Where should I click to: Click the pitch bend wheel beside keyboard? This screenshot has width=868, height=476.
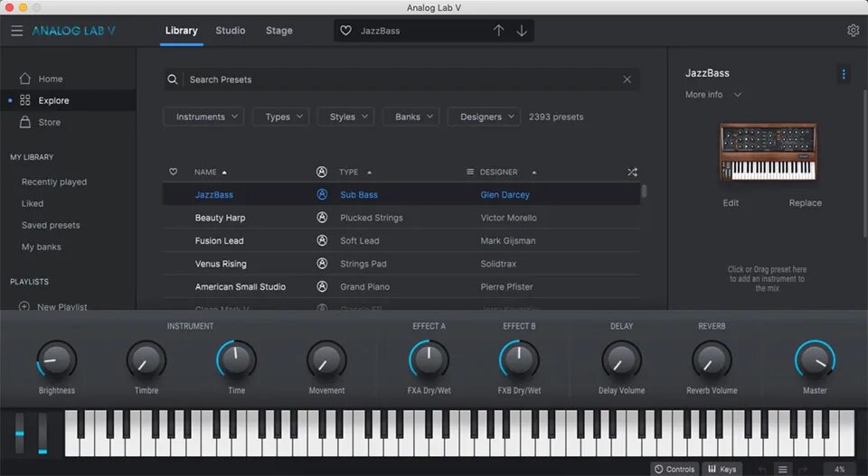tap(20, 434)
